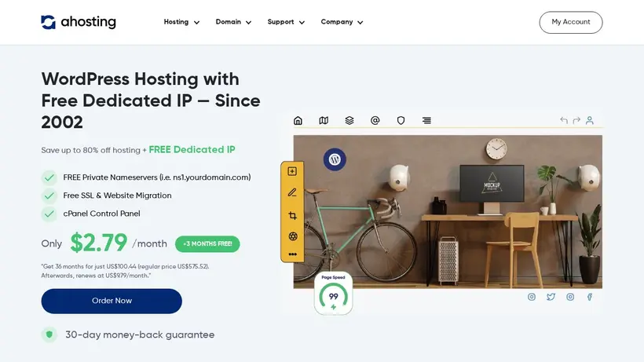Select the crop icon in yellow sidebar

click(x=292, y=215)
